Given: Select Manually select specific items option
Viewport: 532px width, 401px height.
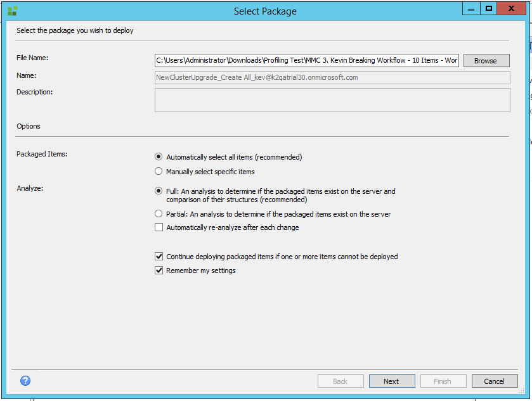Looking at the screenshot, I should (x=159, y=172).
